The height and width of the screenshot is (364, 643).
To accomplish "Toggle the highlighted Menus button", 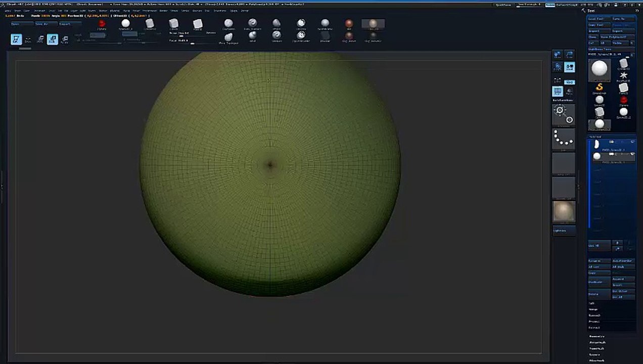I will (550, 5).
